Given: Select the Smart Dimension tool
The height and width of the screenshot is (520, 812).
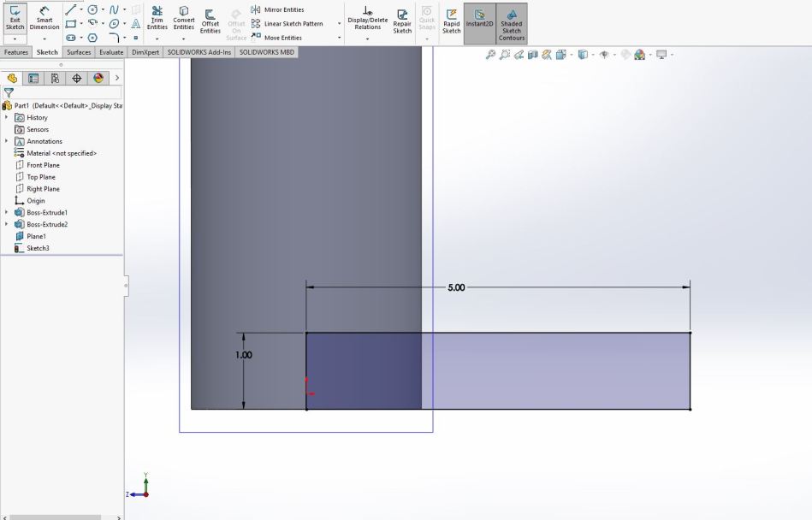Looking at the screenshot, I should [44, 19].
